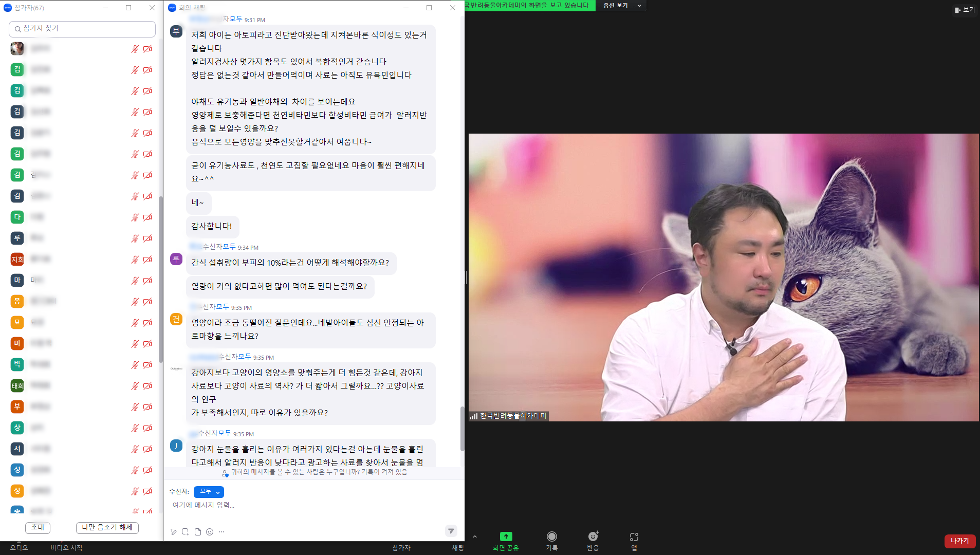Viewport: 980px width, 555px height.
Task: Click the 태희 participant avatar
Action: click(17, 385)
